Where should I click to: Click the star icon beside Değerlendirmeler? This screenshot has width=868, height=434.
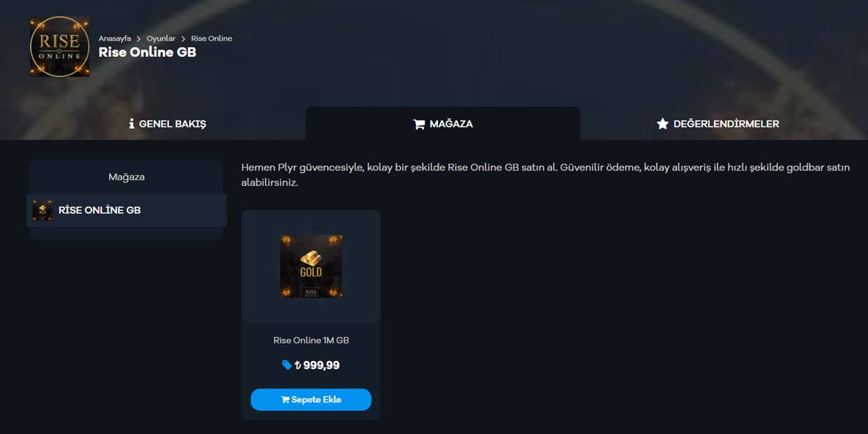[x=663, y=124]
